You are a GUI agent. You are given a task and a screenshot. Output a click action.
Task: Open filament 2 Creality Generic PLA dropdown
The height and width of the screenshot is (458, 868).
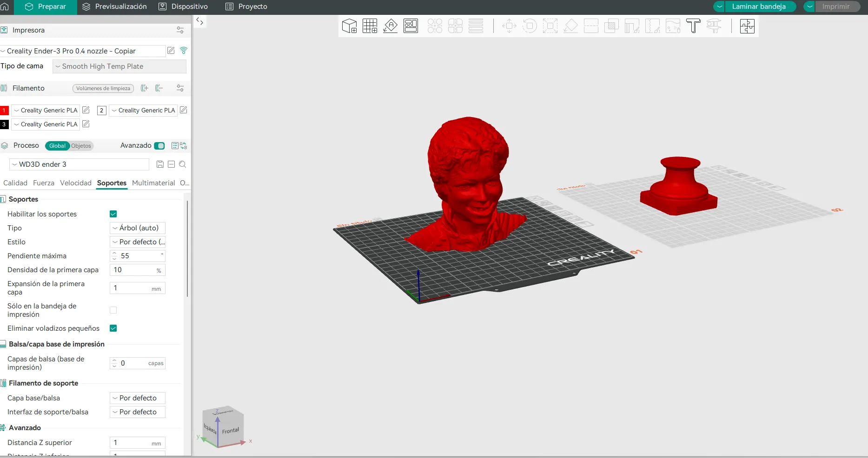pos(143,110)
